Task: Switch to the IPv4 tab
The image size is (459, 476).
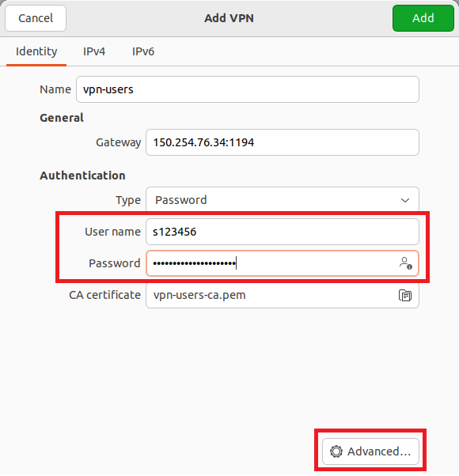Action: [x=94, y=51]
